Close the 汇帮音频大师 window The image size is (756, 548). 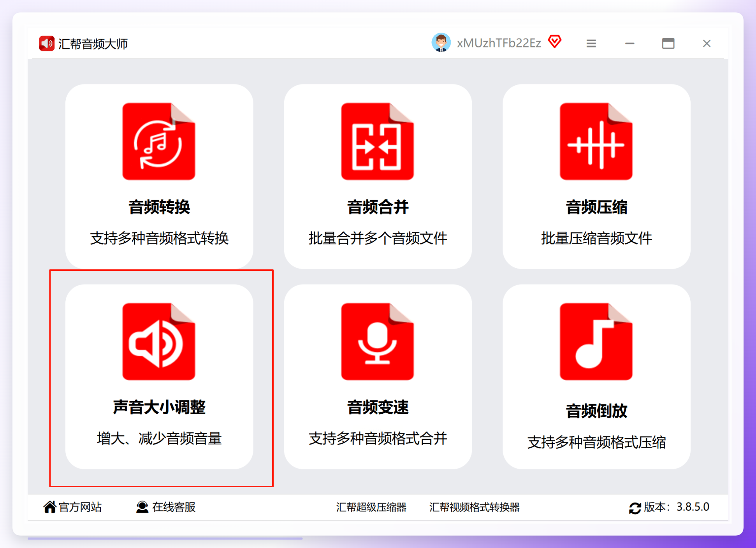(x=707, y=43)
